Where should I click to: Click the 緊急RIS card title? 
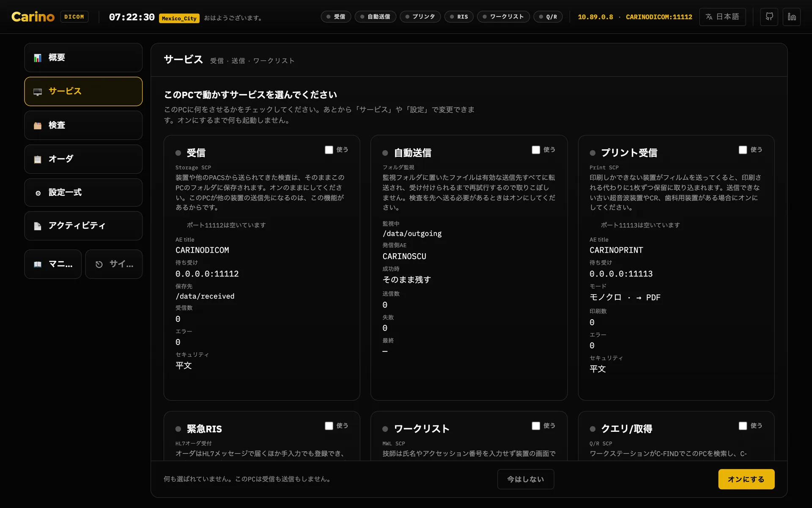point(204,429)
